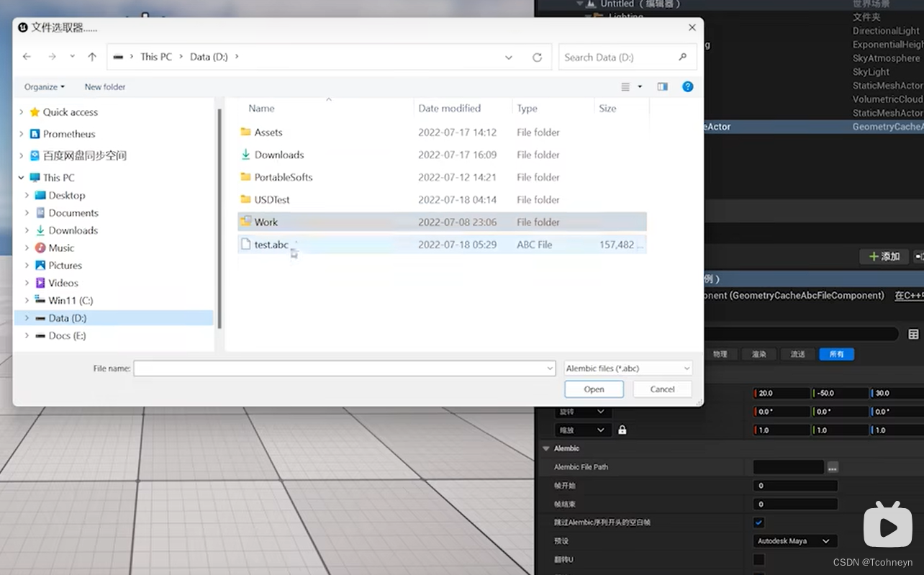Image resolution: width=924 pixels, height=575 pixels.
Task: Select the test.abc file
Action: [x=442, y=245]
